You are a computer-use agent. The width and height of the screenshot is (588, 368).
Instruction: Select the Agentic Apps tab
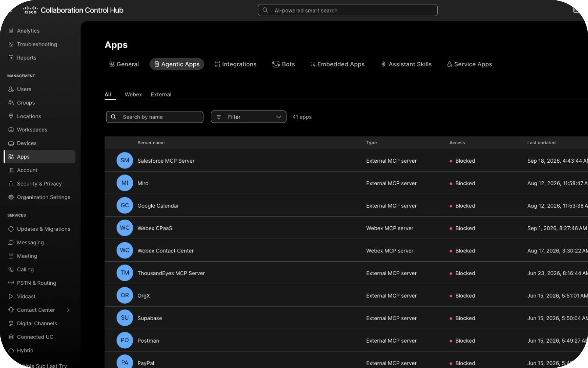(x=177, y=64)
